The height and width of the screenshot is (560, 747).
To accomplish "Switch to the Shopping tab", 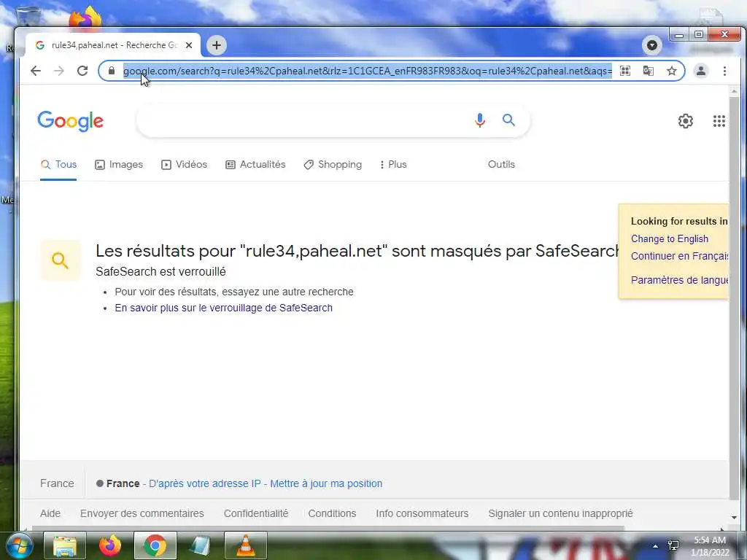I will click(333, 164).
